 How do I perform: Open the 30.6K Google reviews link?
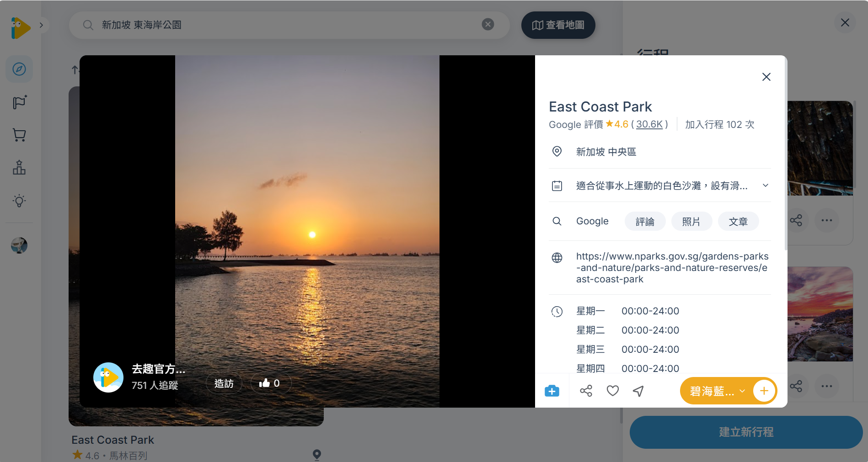click(x=649, y=124)
